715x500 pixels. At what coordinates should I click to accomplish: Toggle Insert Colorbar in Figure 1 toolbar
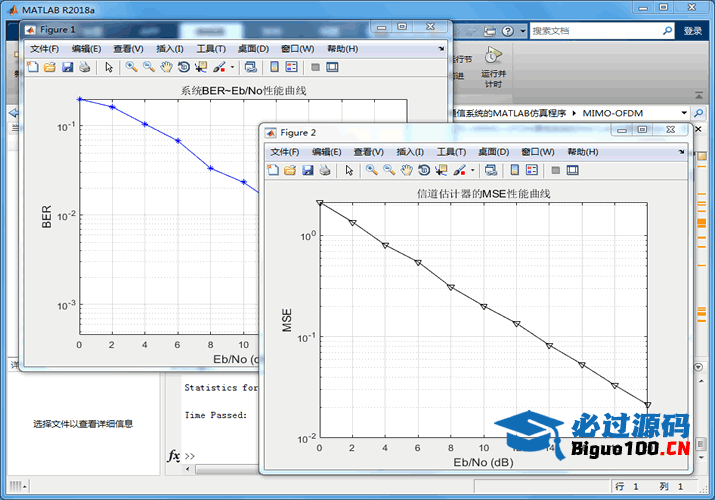point(274,67)
